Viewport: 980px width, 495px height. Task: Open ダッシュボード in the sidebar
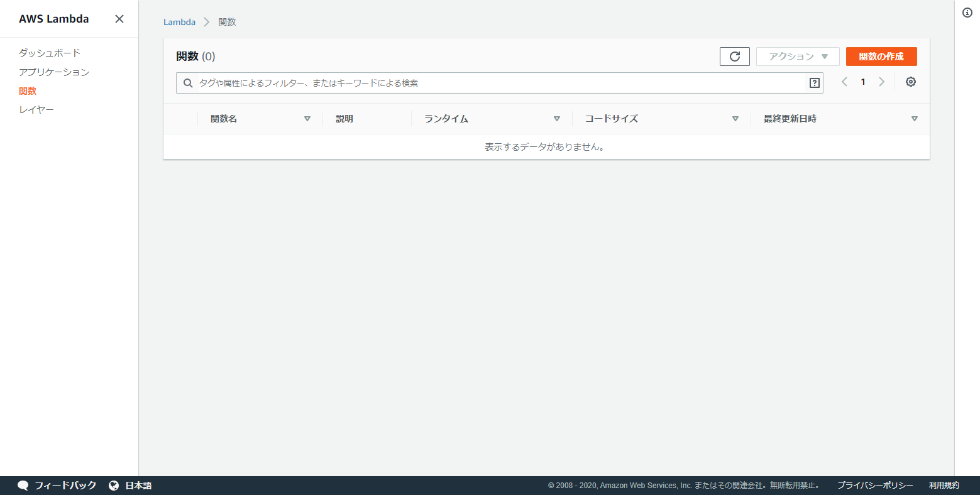click(50, 53)
